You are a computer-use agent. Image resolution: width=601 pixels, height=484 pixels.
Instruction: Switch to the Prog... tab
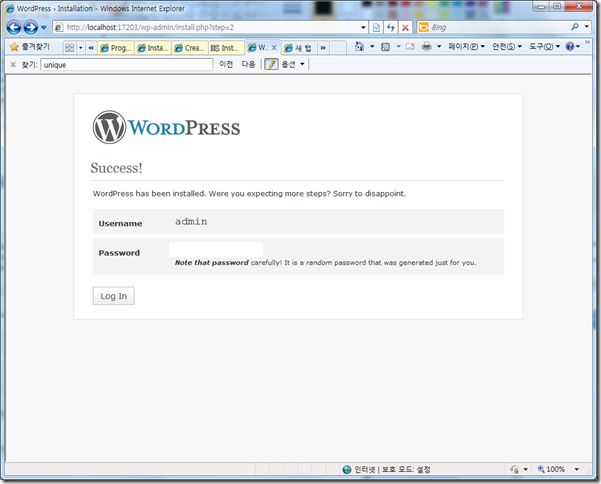coord(116,48)
